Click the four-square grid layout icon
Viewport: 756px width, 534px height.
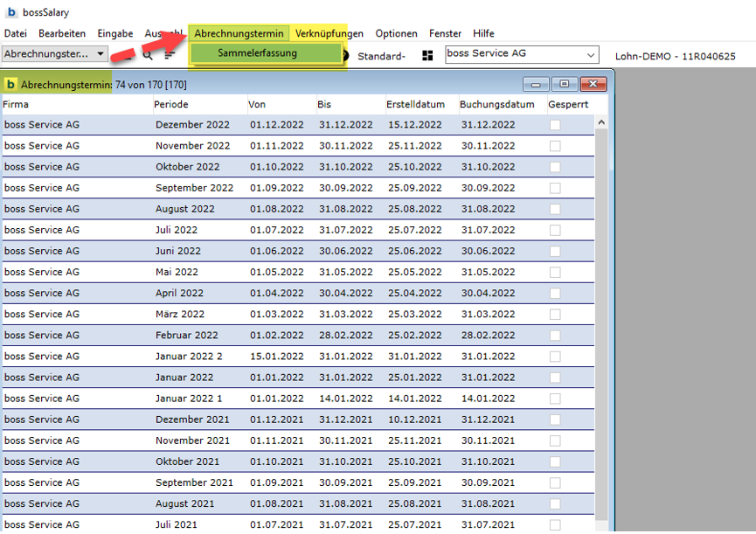point(427,56)
